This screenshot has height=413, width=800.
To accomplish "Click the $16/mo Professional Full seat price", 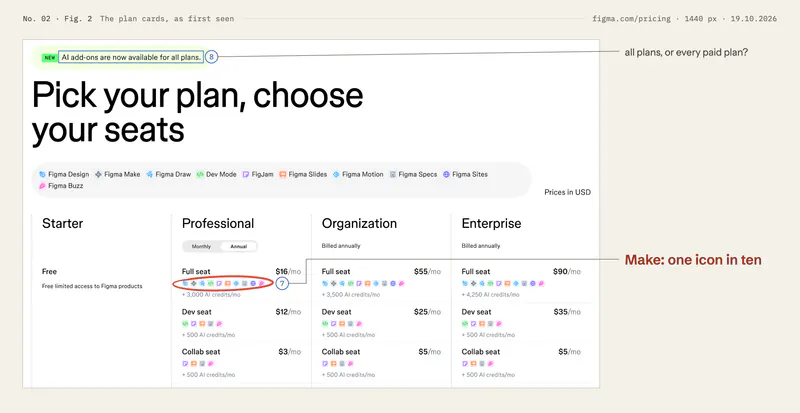I will [288, 272].
